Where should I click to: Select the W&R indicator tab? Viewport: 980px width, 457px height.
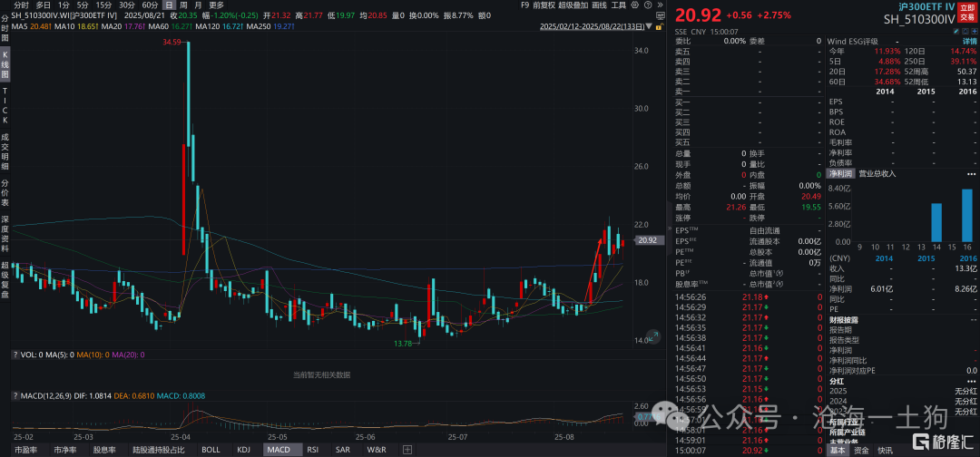point(377,450)
